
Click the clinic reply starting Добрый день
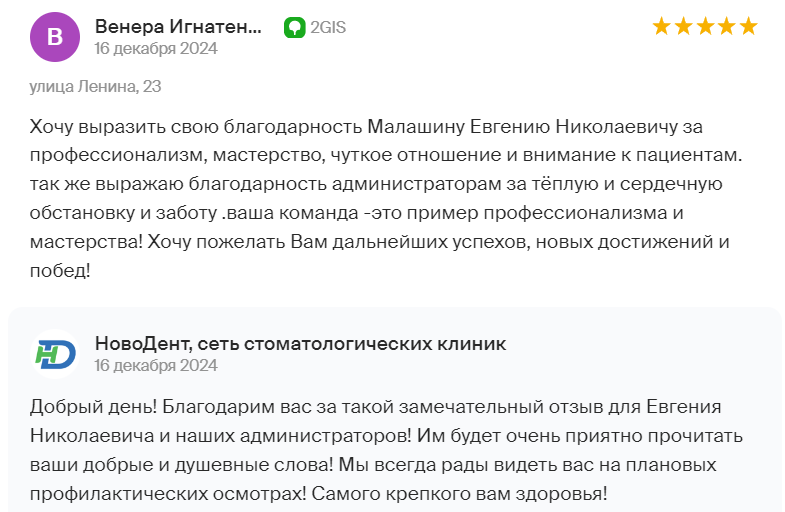point(385,450)
